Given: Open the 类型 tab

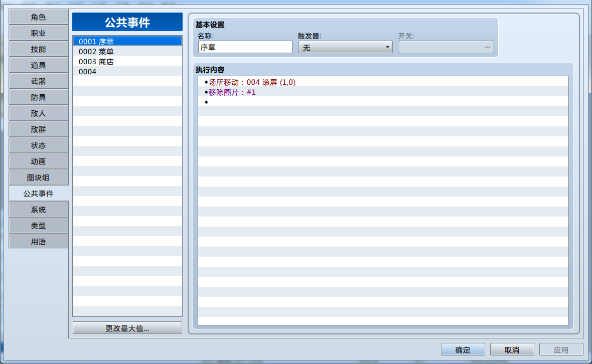Looking at the screenshot, I should pyautogui.click(x=39, y=226).
